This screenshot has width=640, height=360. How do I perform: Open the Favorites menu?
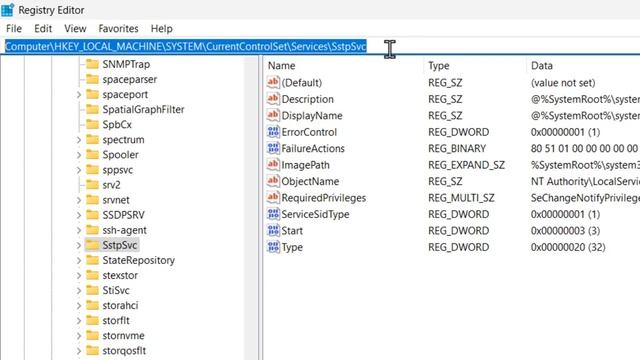click(x=118, y=29)
